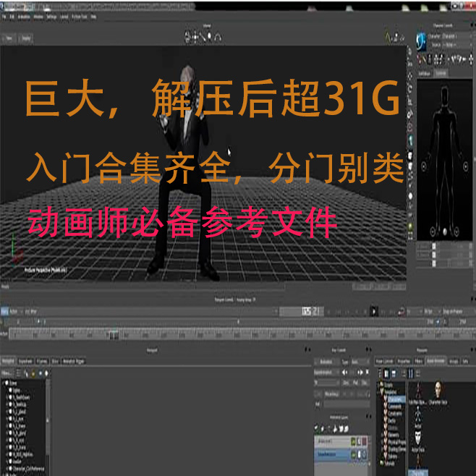Select the highlighted Character asset icon
The image size is (476, 476).
tap(418, 464)
